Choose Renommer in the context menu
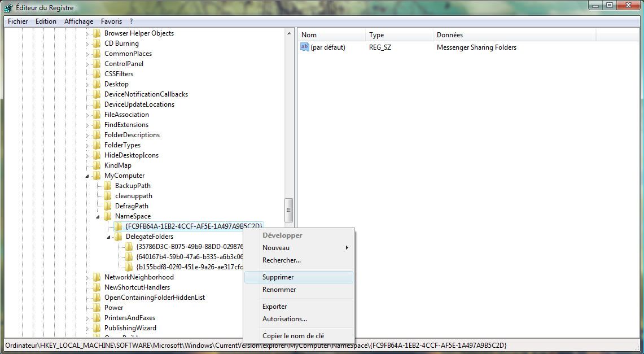644x354 pixels. tap(299, 290)
